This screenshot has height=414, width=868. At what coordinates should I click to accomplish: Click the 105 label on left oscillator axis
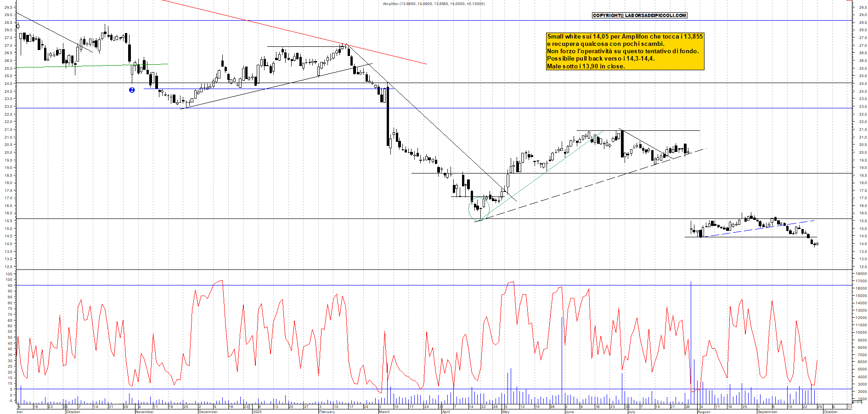coord(9,274)
